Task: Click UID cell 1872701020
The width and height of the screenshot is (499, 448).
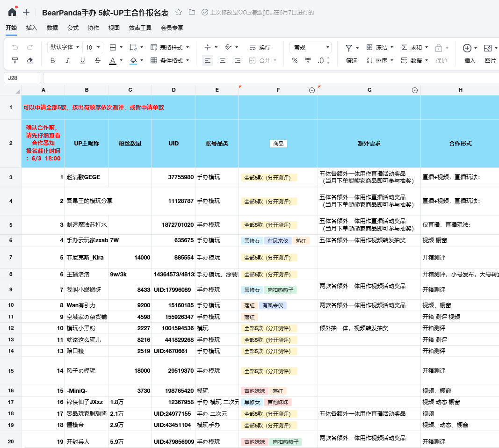Action: (174, 225)
